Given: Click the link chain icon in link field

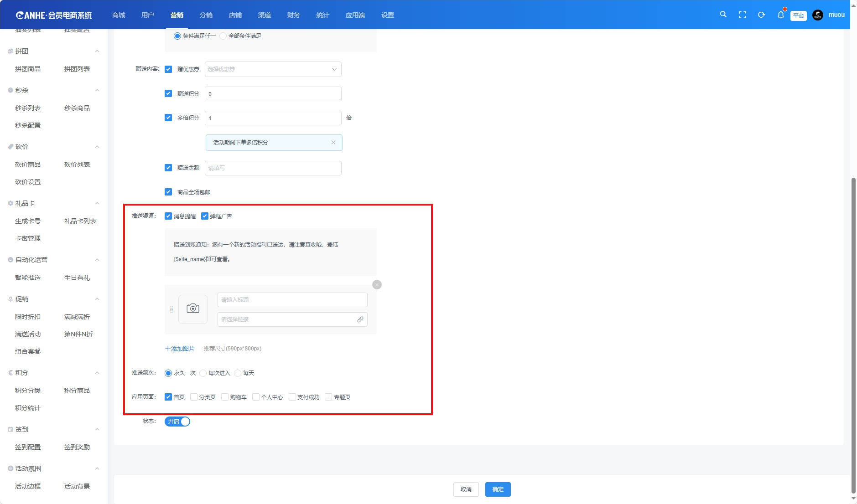Looking at the screenshot, I should (x=360, y=319).
